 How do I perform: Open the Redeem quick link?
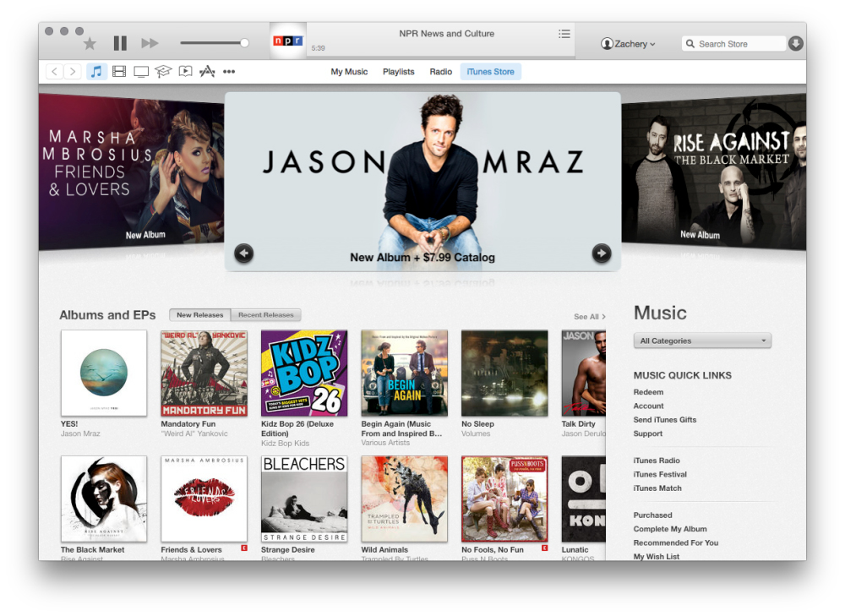tap(648, 392)
